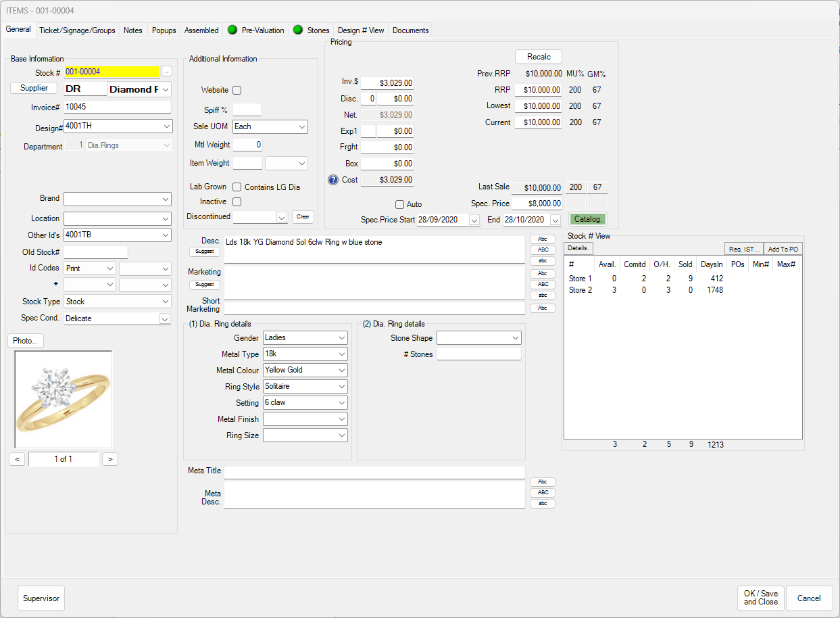
Task: Click the green status dot on Pre-Valuation
Action: 232,30
